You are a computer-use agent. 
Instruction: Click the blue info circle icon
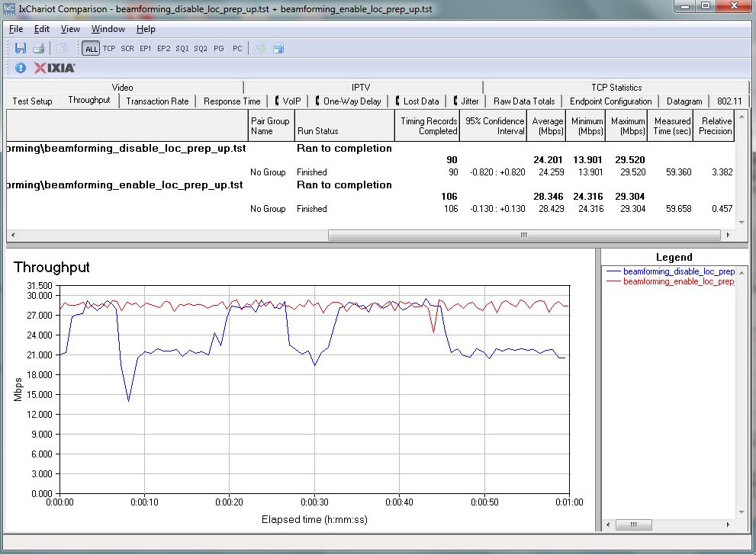click(21, 68)
